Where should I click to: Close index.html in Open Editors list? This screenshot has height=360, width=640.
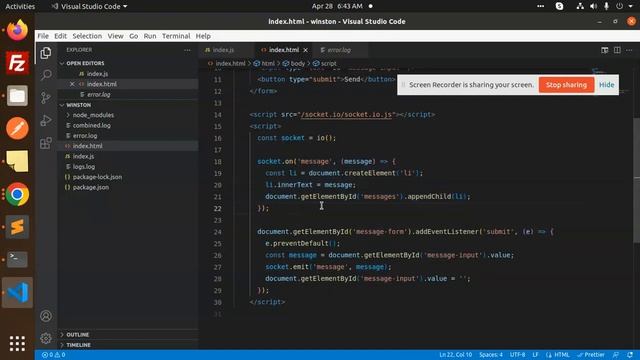click(x=72, y=84)
